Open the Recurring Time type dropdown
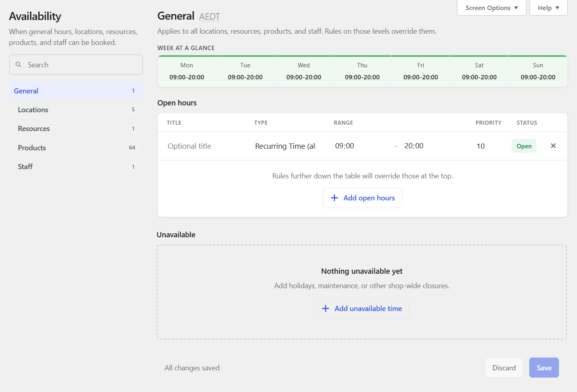 (285, 146)
